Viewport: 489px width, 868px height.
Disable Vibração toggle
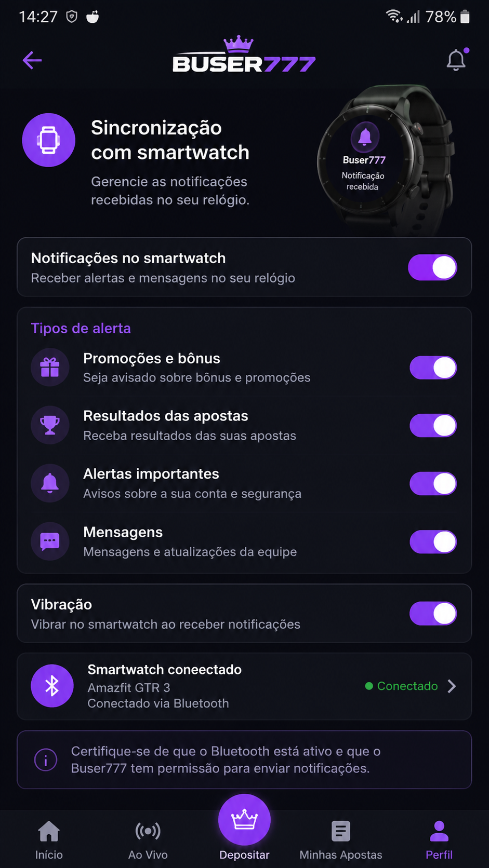(x=433, y=614)
